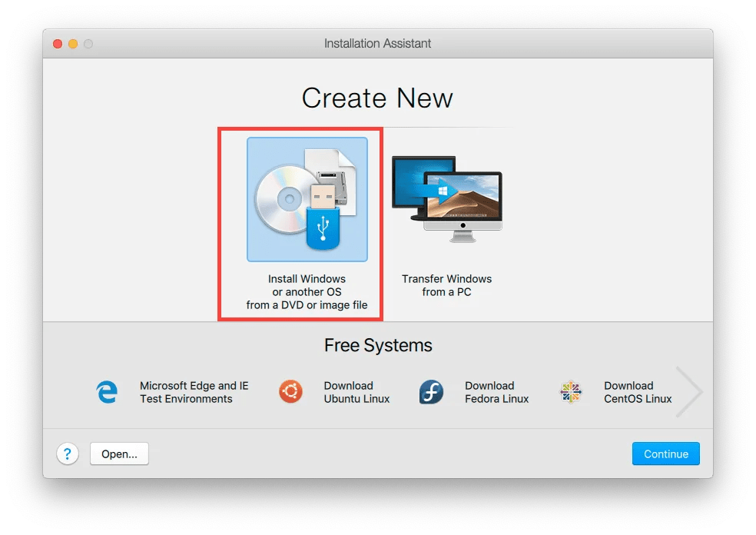Click the Ubuntu logo icon
Screen dimensions: 756x535
[290, 391]
